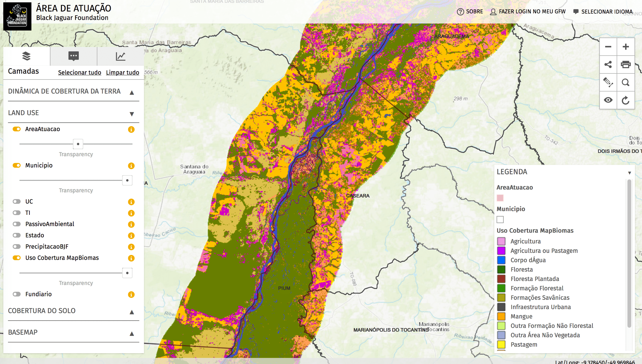
Task: Click the Limpar tudo link
Action: point(122,72)
